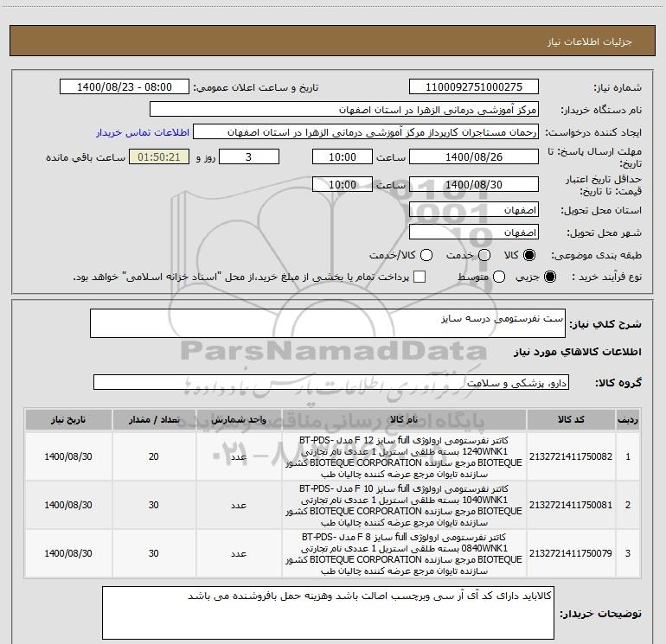Click product code 2132721411750079
The width and height of the screenshot is (666, 644).
click(x=571, y=553)
